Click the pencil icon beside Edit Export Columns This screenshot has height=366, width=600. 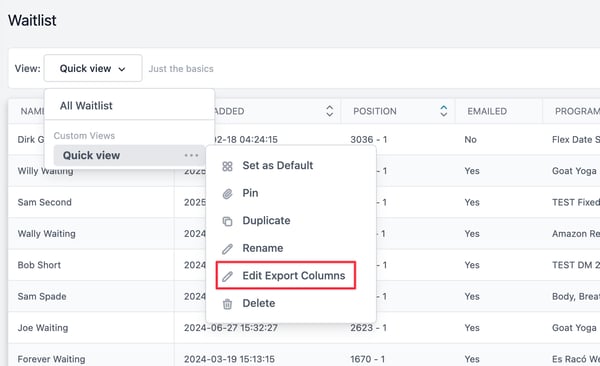point(227,276)
